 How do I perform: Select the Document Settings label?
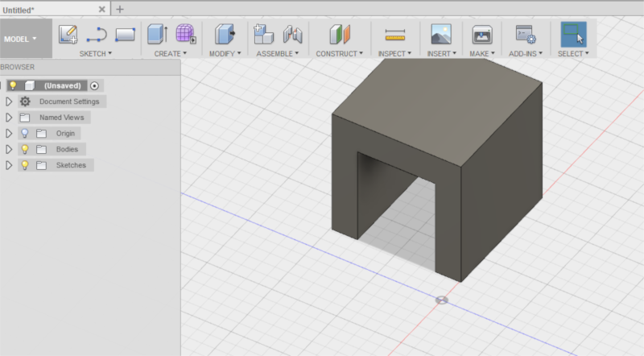pyautogui.click(x=69, y=101)
